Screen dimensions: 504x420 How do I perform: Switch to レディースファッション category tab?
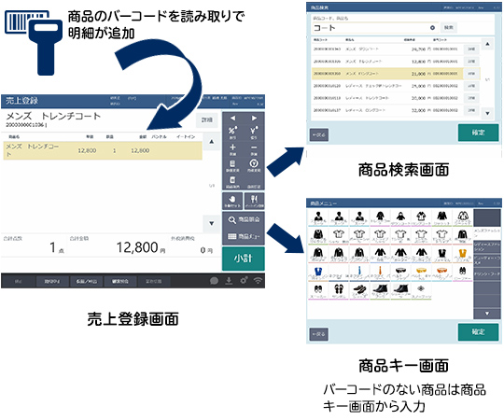(x=486, y=246)
